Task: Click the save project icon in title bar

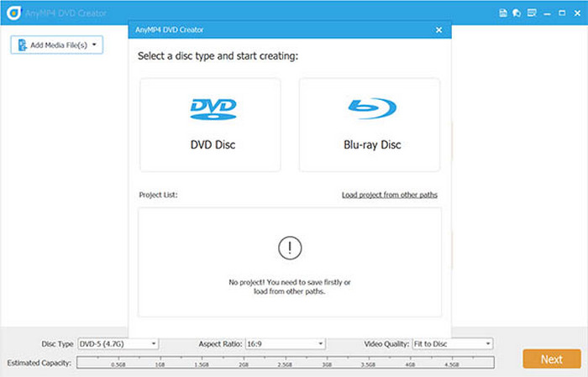Action: click(503, 13)
